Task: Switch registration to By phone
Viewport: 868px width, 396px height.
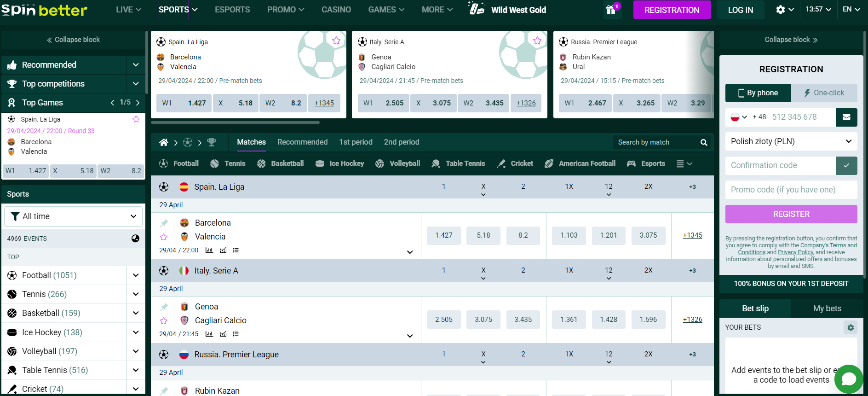Action: [x=758, y=93]
